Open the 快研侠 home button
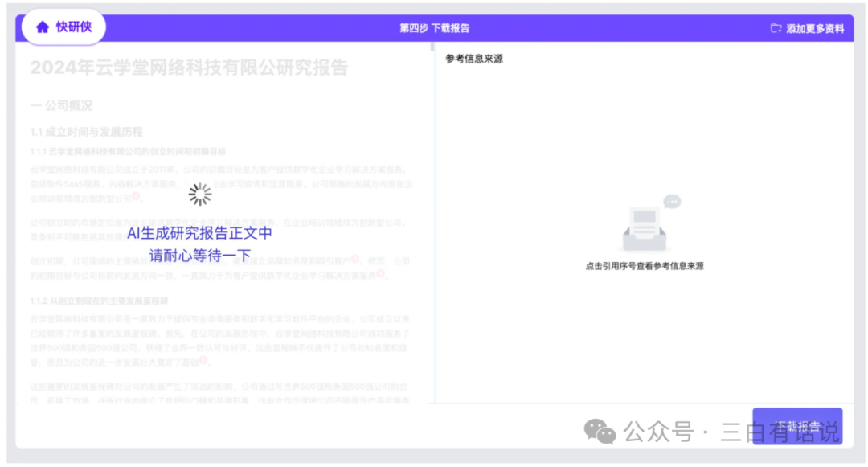Screen dimensions: 868x467 pos(63,27)
